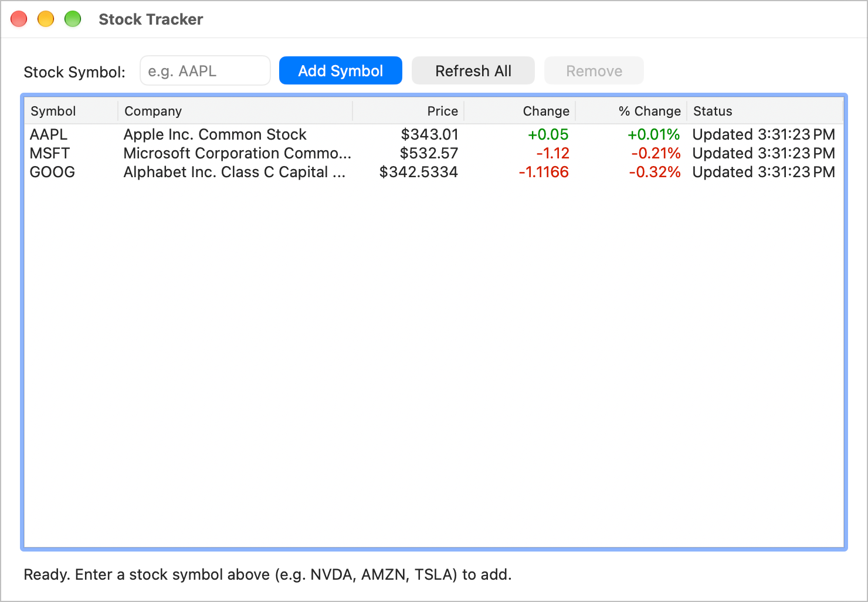Click Alphabet Inc. Class C company cell

[x=235, y=172]
